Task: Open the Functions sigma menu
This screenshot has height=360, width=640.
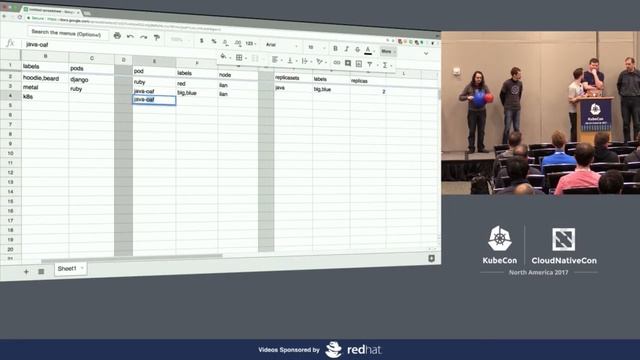Action: pos(386,65)
